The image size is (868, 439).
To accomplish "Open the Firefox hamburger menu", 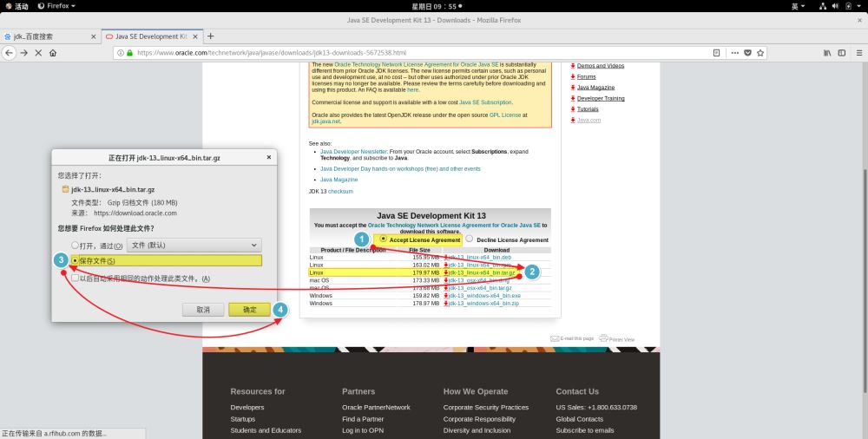I will (x=857, y=53).
